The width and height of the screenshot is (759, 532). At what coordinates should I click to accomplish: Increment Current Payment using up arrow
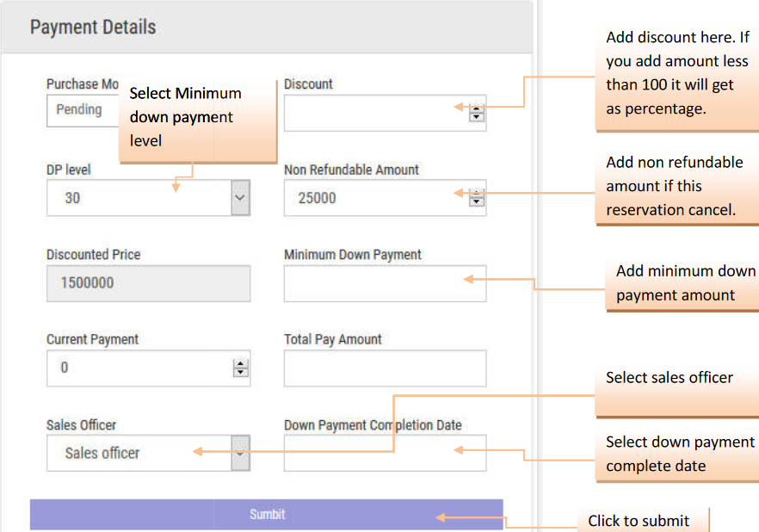pyautogui.click(x=241, y=363)
